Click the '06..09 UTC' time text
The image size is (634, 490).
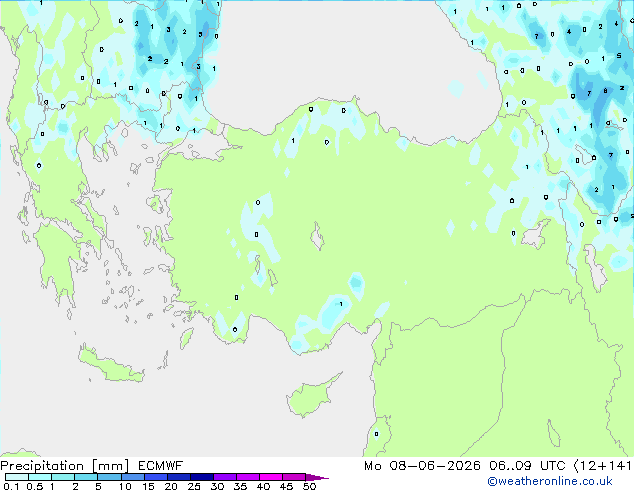527,466
